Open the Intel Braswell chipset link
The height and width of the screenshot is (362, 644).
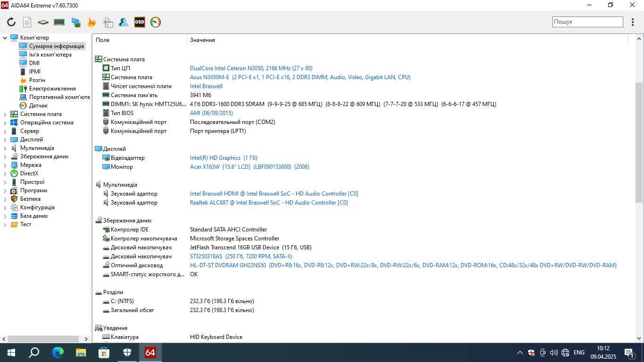pyautogui.click(x=206, y=86)
